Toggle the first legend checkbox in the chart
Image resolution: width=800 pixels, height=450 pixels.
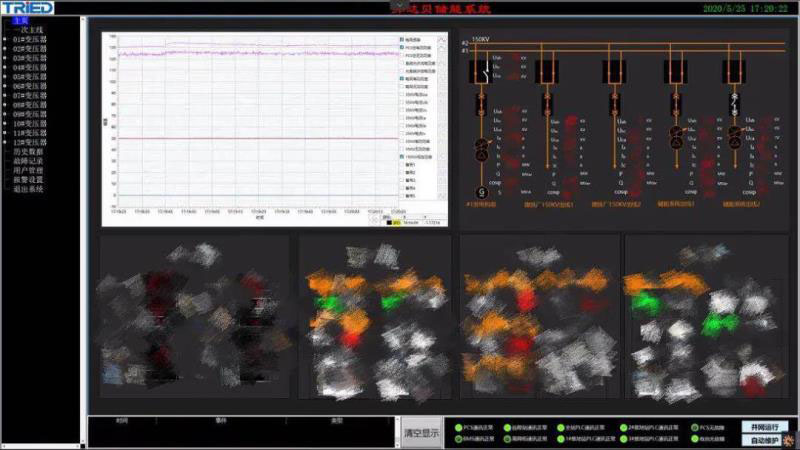tap(401, 39)
